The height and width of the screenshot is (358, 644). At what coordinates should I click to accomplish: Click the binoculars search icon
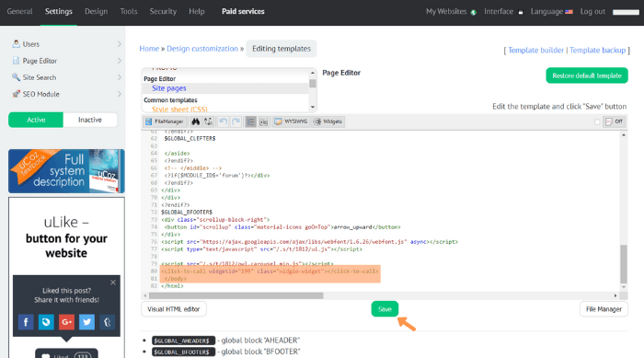click(195, 121)
